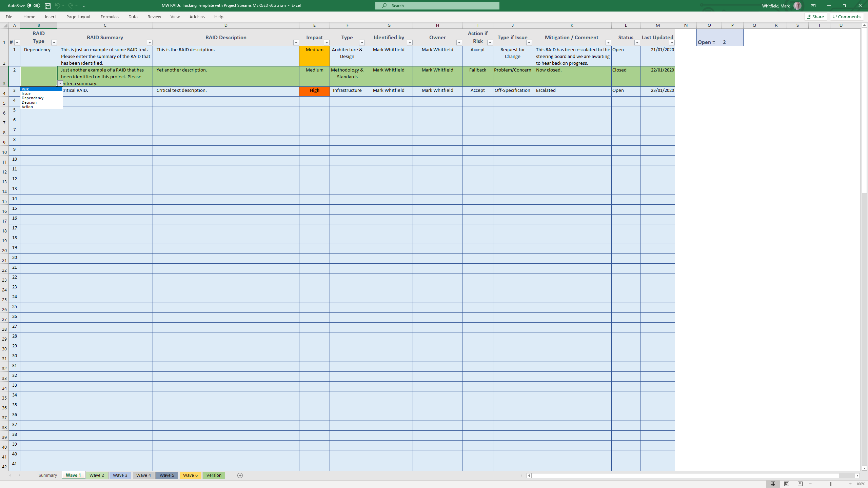Open the Owner column filter dropdown

click(x=459, y=42)
